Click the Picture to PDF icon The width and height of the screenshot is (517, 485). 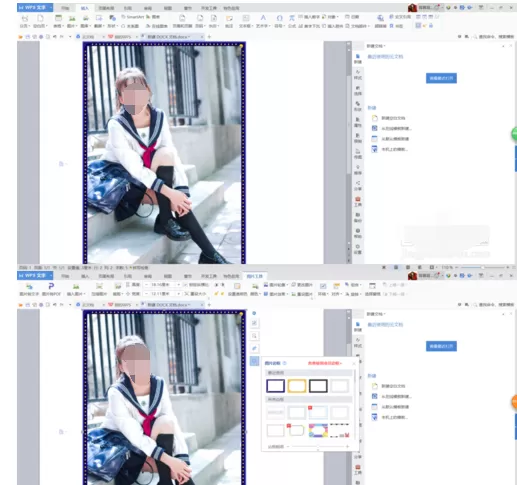pyautogui.click(x=51, y=289)
